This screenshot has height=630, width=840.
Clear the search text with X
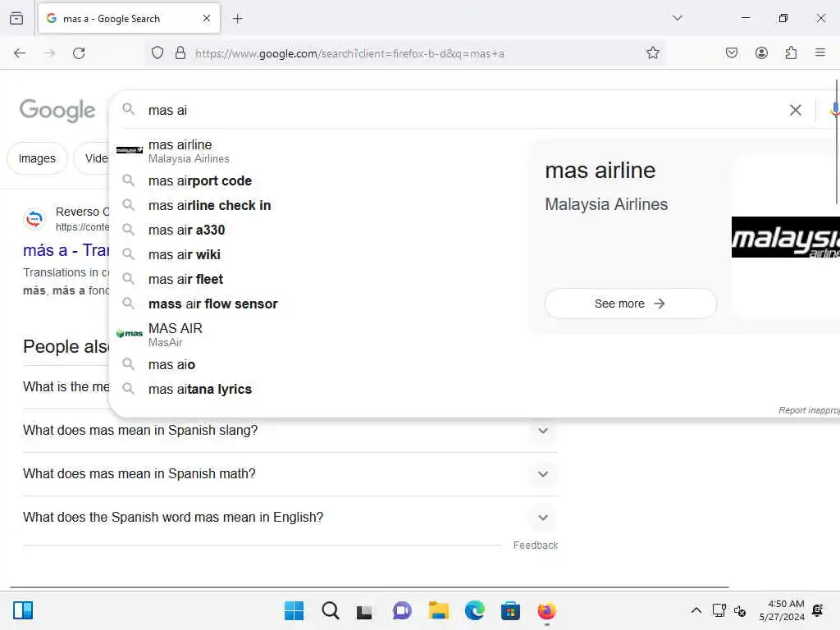(x=796, y=111)
